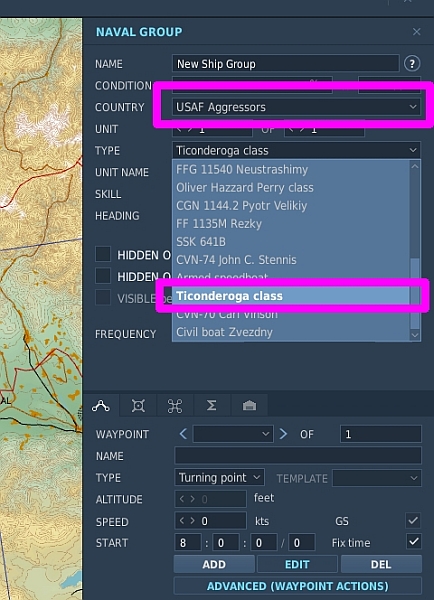Open the TEMPLATE dropdown
Image resolution: width=434 pixels, height=600 pixels.
click(377, 478)
